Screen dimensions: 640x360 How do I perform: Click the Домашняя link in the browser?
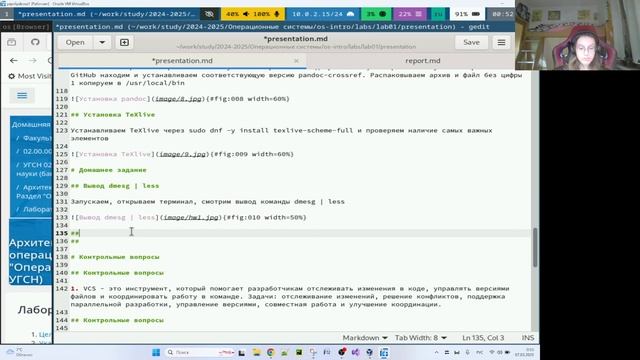point(31,124)
